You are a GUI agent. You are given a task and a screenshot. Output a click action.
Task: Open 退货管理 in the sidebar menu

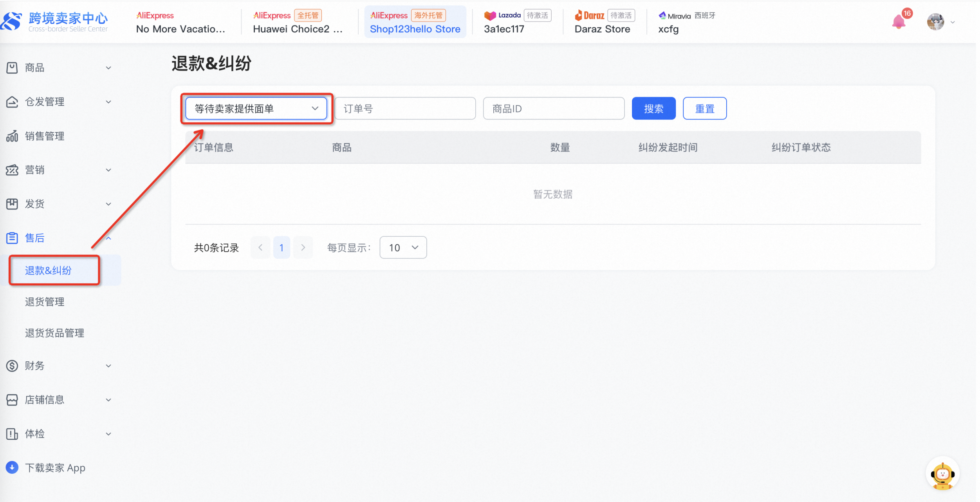(44, 301)
